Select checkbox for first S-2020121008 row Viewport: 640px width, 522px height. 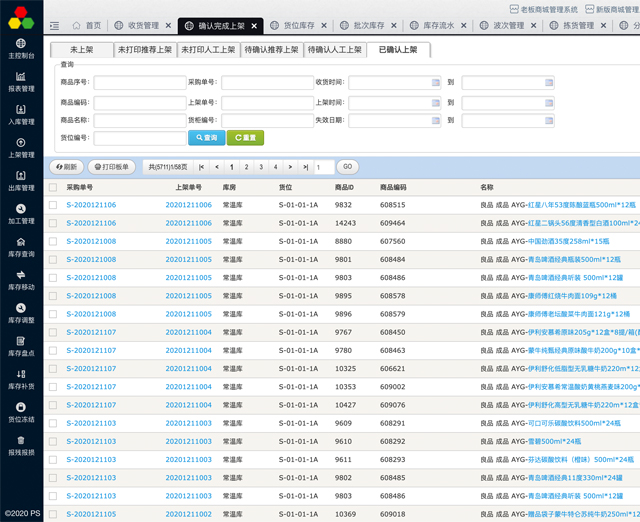[53, 241]
